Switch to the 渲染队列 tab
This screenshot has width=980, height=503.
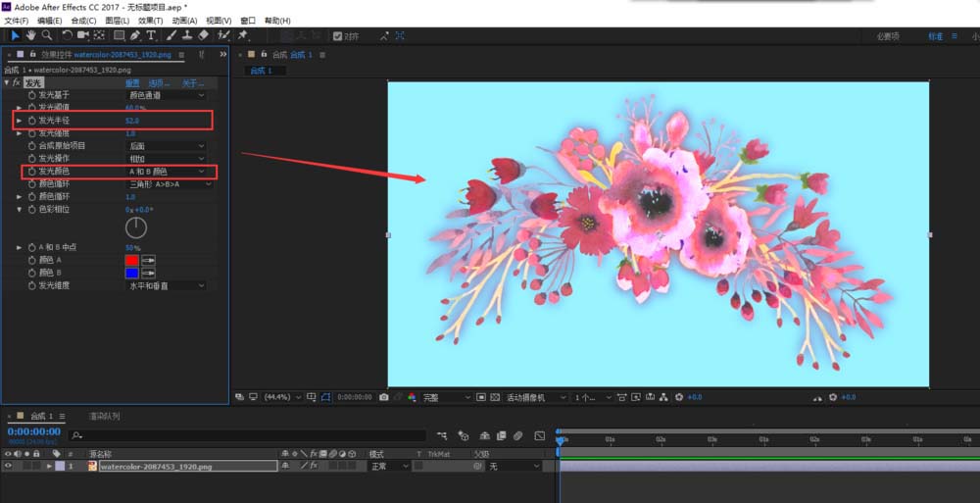tap(105, 416)
